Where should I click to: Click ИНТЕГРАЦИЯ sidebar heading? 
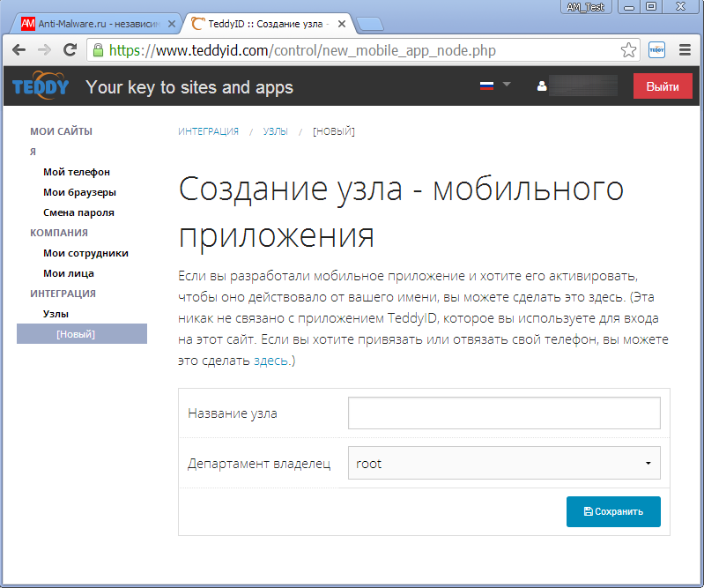(63, 294)
